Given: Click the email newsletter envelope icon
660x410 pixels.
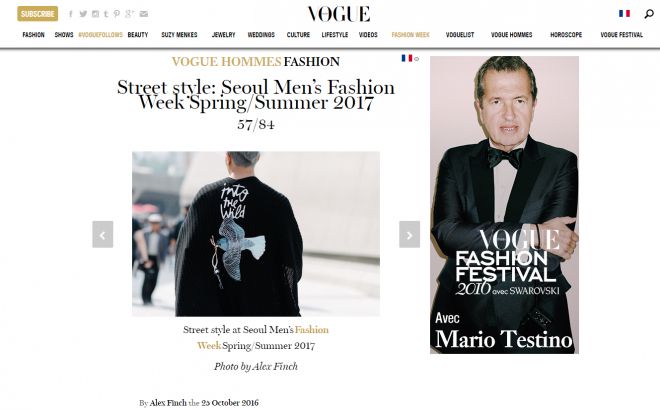Looking at the screenshot, I should [x=144, y=14].
